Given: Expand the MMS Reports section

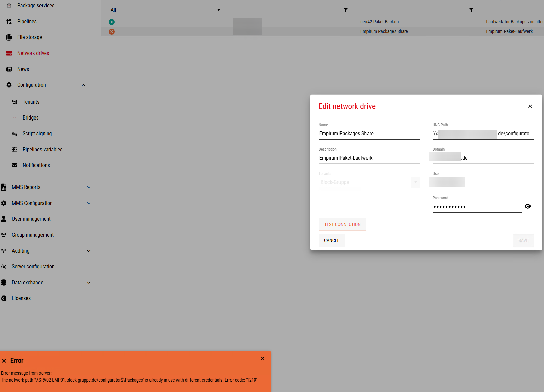Looking at the screenshot, I should tap(89, 187).
